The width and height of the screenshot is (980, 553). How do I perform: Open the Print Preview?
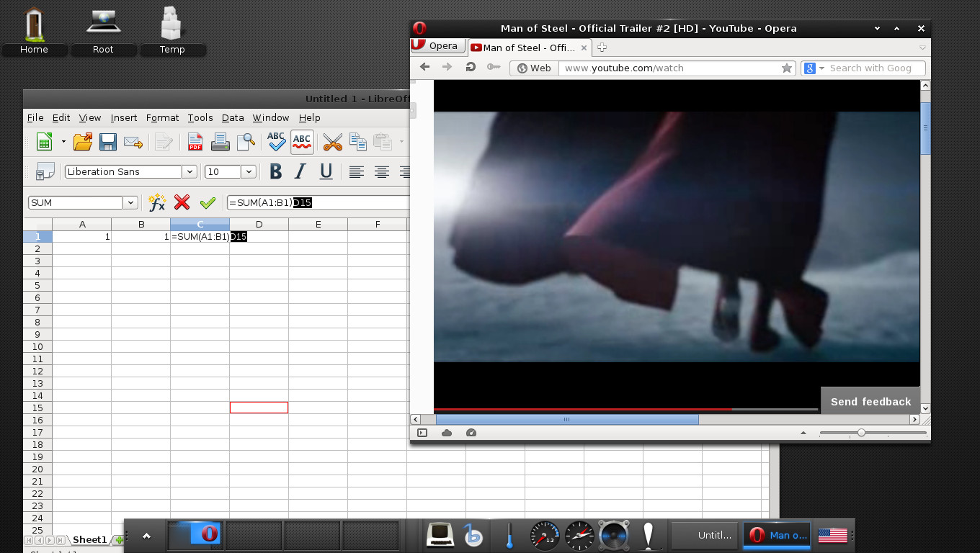[246, 141]
